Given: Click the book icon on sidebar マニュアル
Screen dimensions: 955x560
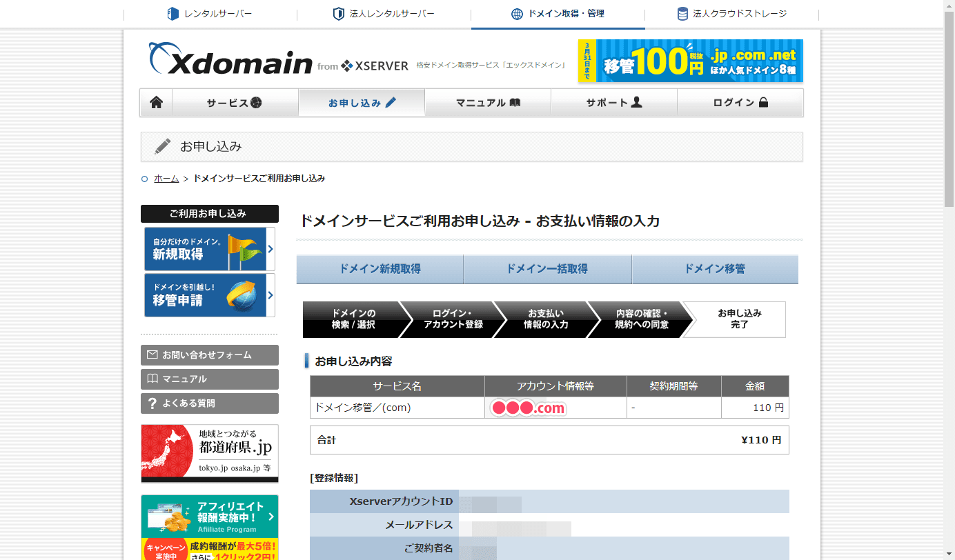Looking at the screenshot, I should [152, 379].
